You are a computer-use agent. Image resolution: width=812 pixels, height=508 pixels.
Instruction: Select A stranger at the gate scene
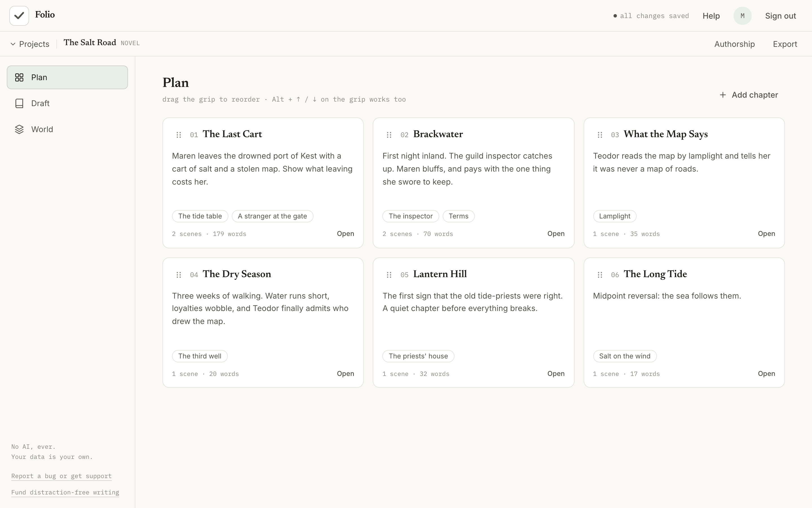tap(272, 216)
